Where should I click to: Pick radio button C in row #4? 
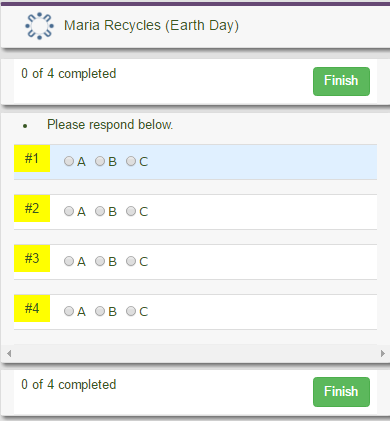pyautogui.click(x=131, y=311)
